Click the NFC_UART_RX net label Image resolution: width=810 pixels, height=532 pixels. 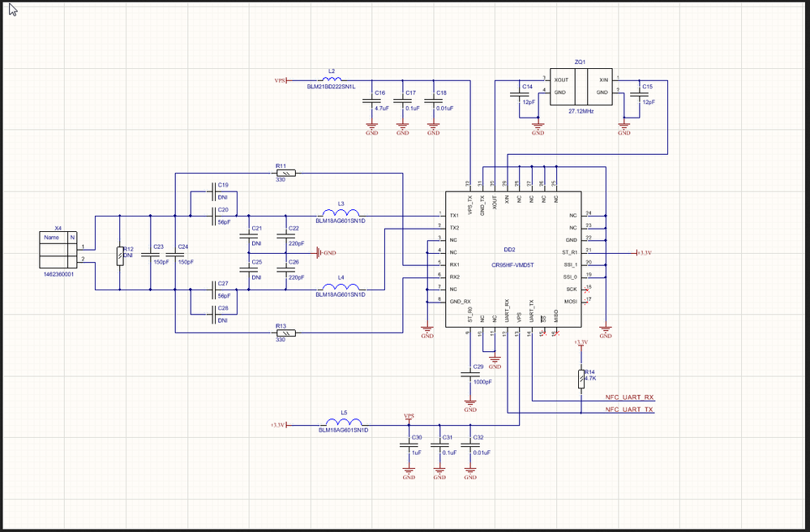[x=630, y=397]
